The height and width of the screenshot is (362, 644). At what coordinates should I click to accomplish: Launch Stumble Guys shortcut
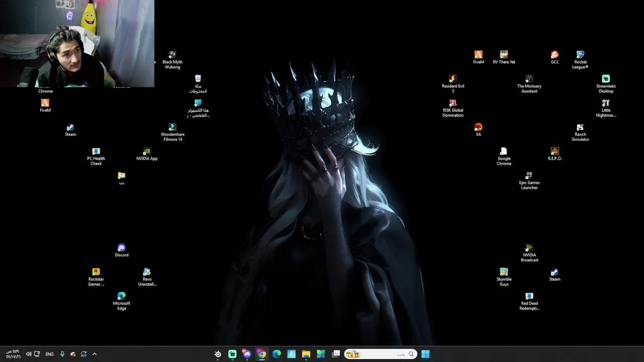[x=504, y=277]
